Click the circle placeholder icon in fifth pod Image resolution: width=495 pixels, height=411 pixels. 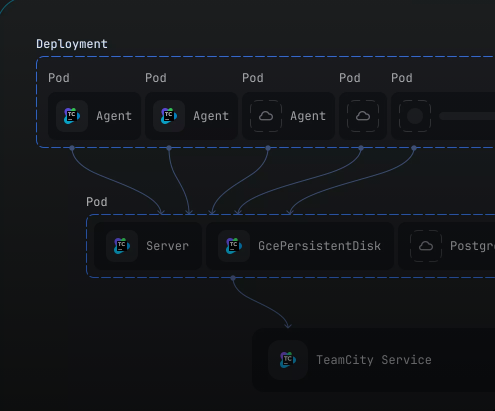pos(415,116)
